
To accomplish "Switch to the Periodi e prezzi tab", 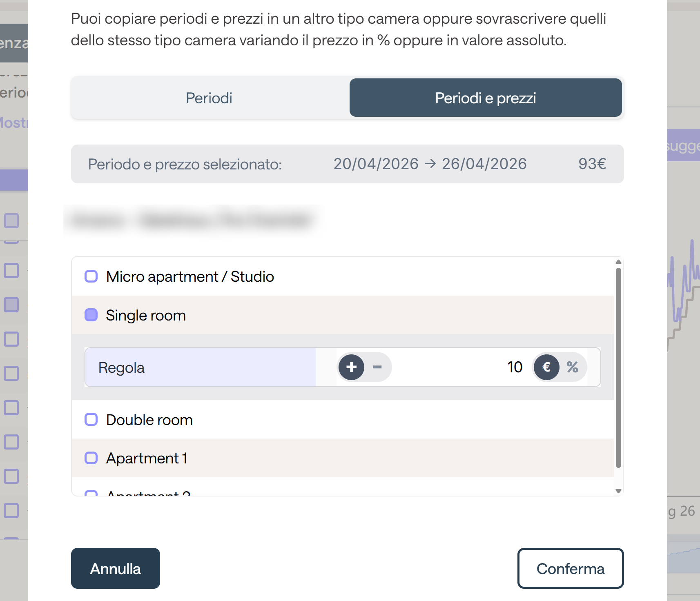I will (486, 98).
